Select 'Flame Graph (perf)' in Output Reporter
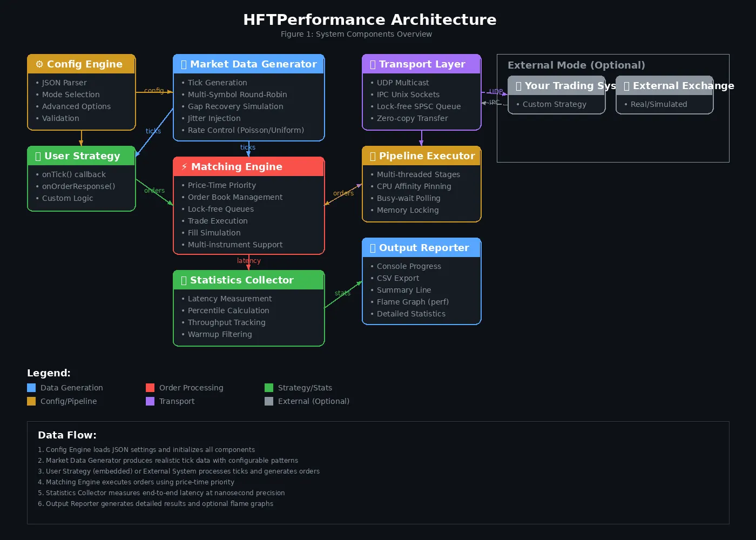 coord(413,302)
